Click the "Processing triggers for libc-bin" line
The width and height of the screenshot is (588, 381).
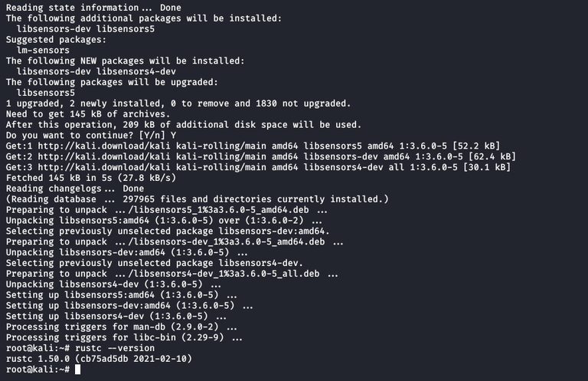pos(122,337)
